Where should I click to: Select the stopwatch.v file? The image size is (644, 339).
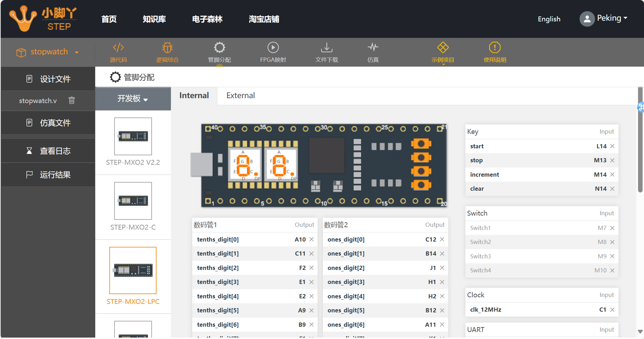[x=38, y=101]
